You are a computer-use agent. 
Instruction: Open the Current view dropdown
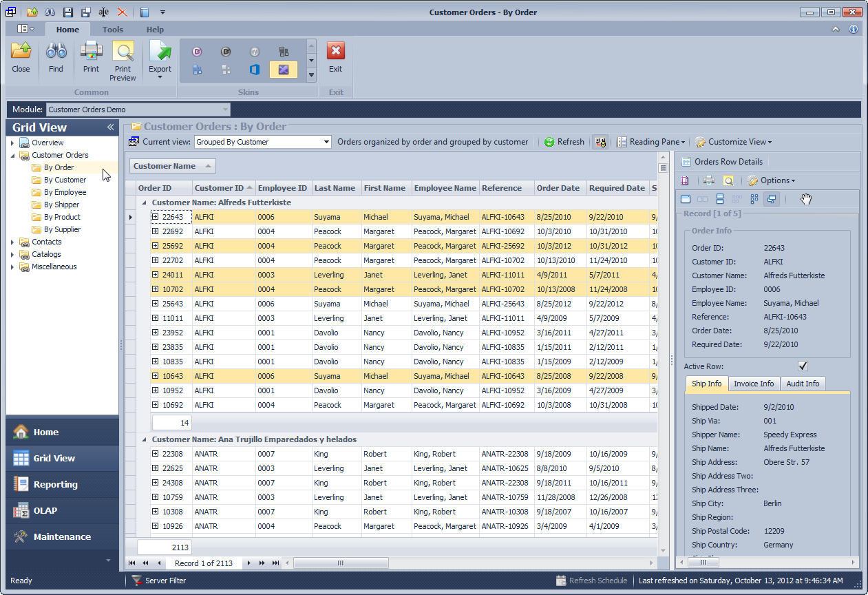(x=326, y=142)
